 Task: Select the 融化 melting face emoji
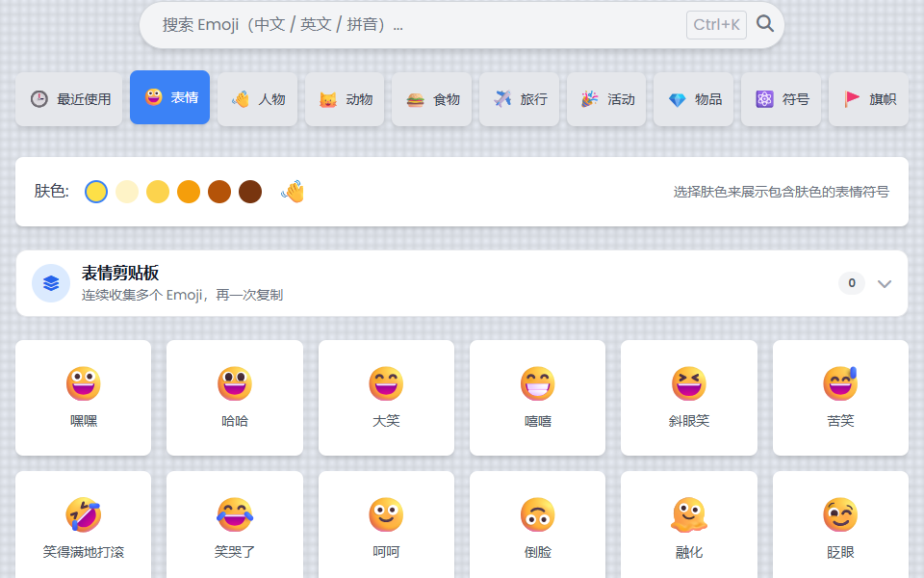pos(689,525)
